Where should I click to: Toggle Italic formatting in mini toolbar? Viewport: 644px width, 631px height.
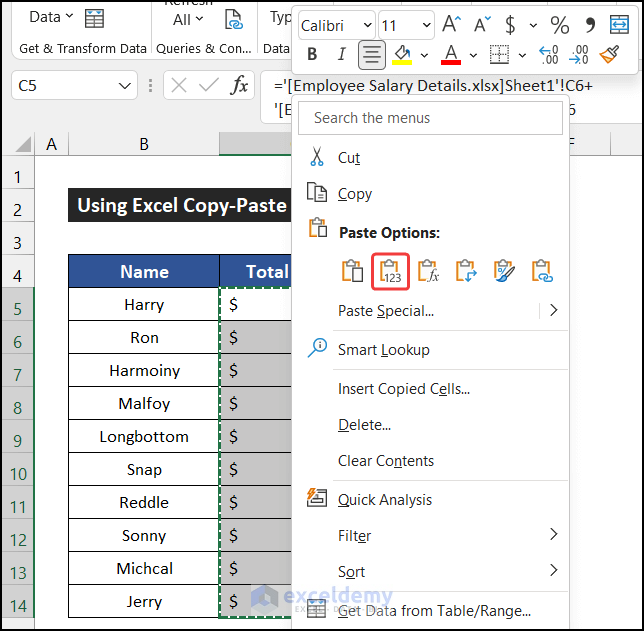coord(341,54)
